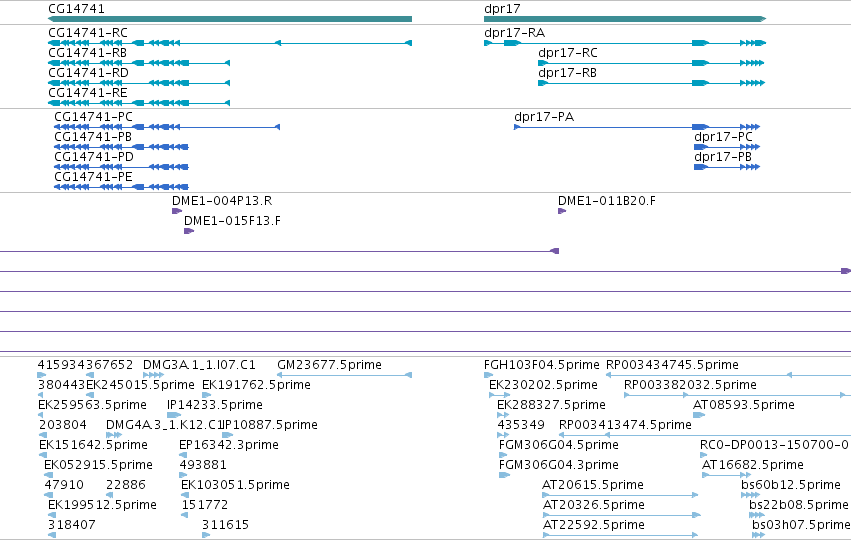The width and height of the screenshot is (851, 540).
Task: Click the DMG3A.1_1.I07.C1 EST arrows
Action: [154, 375]
